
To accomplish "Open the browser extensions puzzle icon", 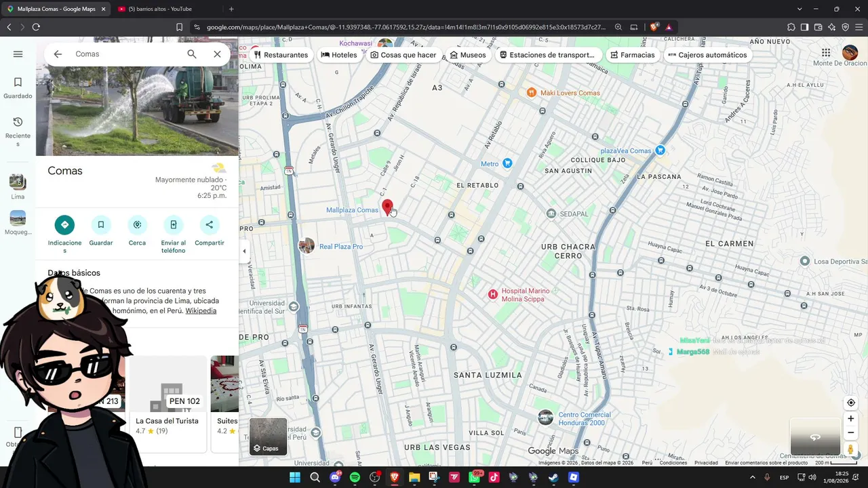I will point(791,27).
